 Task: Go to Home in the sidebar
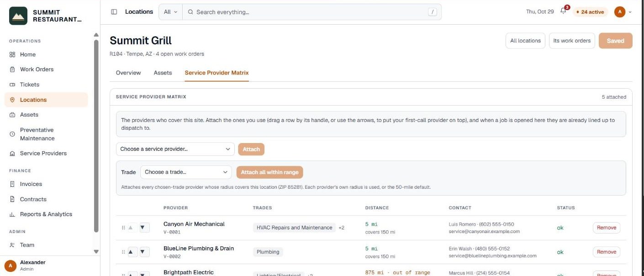click(46, 54)
